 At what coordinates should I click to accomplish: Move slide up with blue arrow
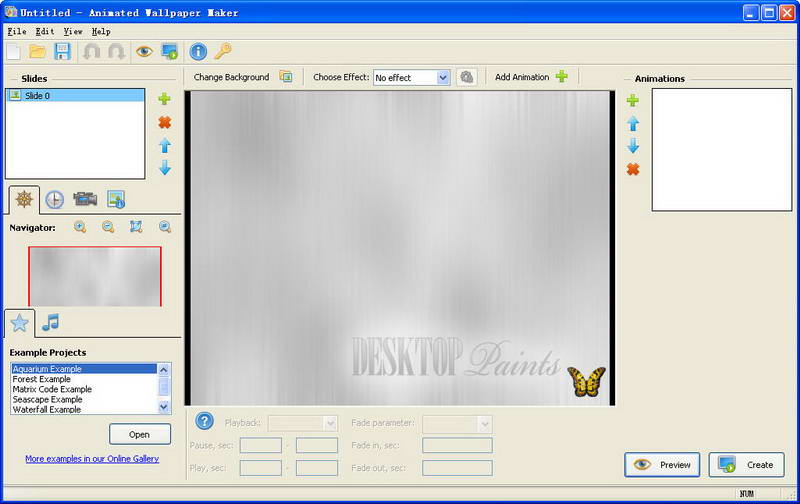164,145
